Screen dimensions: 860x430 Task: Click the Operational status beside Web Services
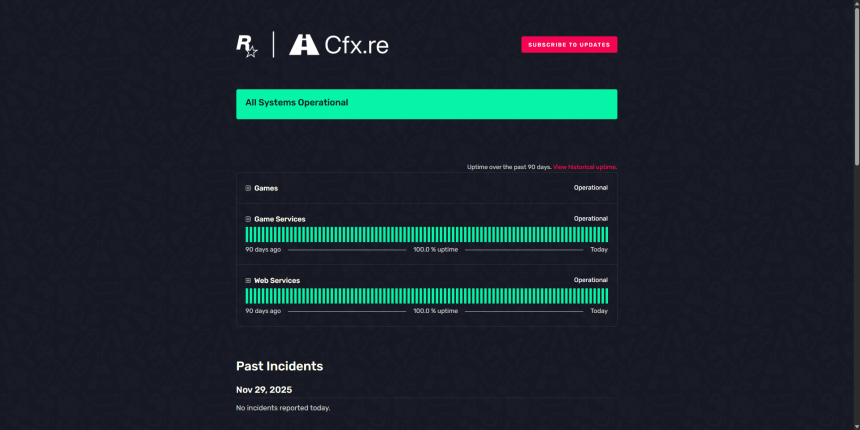(x=590, y=281)
